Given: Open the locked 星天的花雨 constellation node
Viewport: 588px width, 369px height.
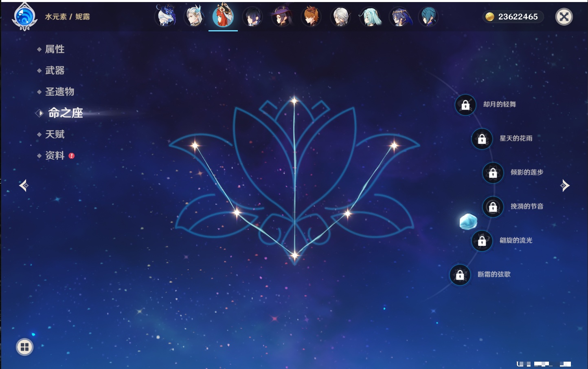Looking at the screenshot, I should pos(482,139).
